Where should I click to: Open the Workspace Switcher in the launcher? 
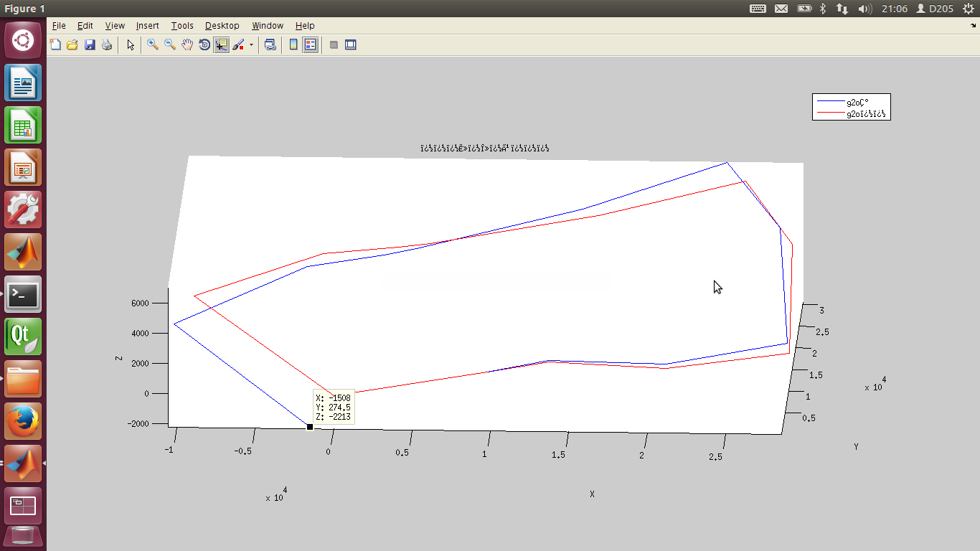23,506
